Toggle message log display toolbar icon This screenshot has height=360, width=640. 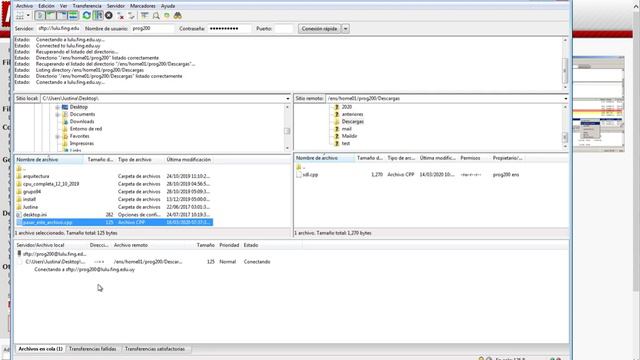click(40, 16)
